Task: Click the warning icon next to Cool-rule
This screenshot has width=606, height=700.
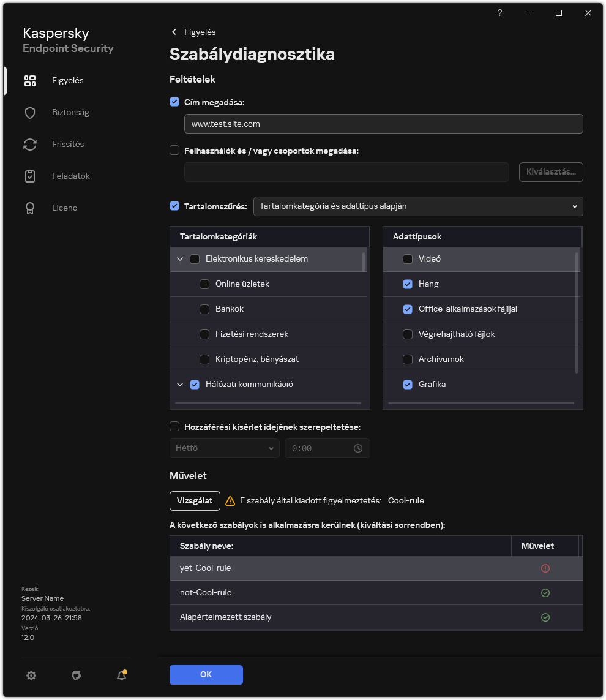Action: coord(230,500)
